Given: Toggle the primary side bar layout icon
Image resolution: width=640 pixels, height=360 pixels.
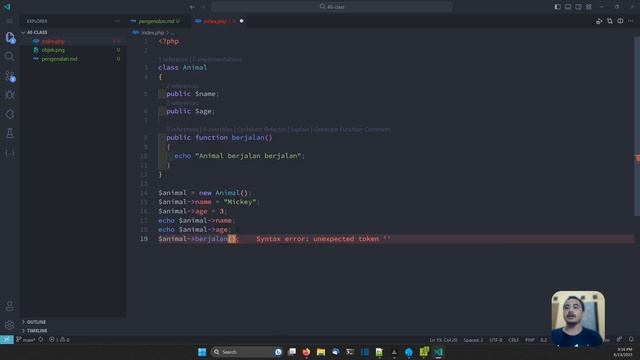Looking at the screenshot, I should 557,7.
